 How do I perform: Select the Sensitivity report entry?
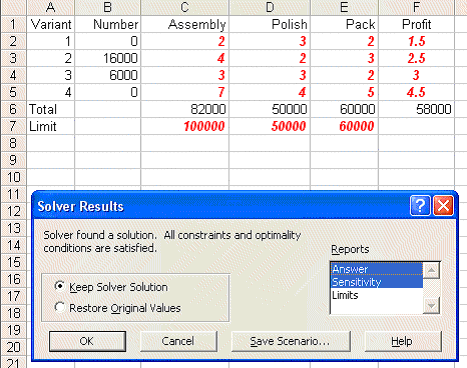pyautogui.click(x=377, y=282)
